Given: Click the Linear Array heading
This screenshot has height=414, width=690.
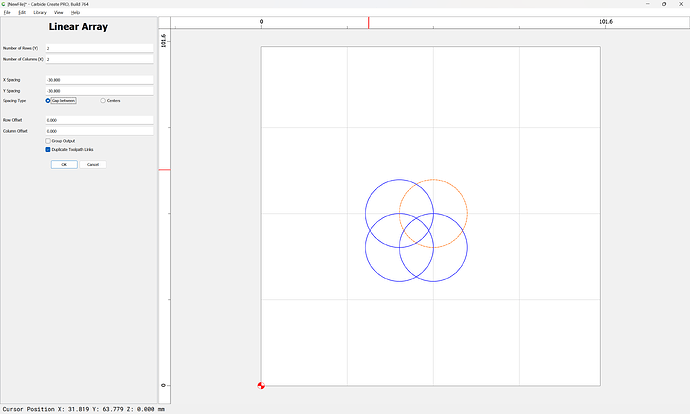Looking at the screenshot, I should (x=78, y=27).
